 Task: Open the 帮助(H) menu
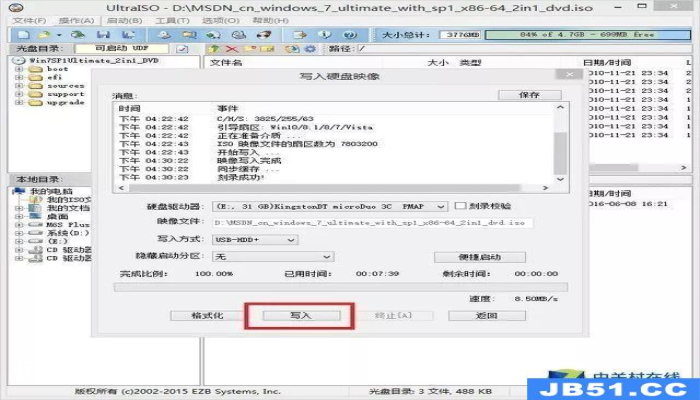point(270,21)
